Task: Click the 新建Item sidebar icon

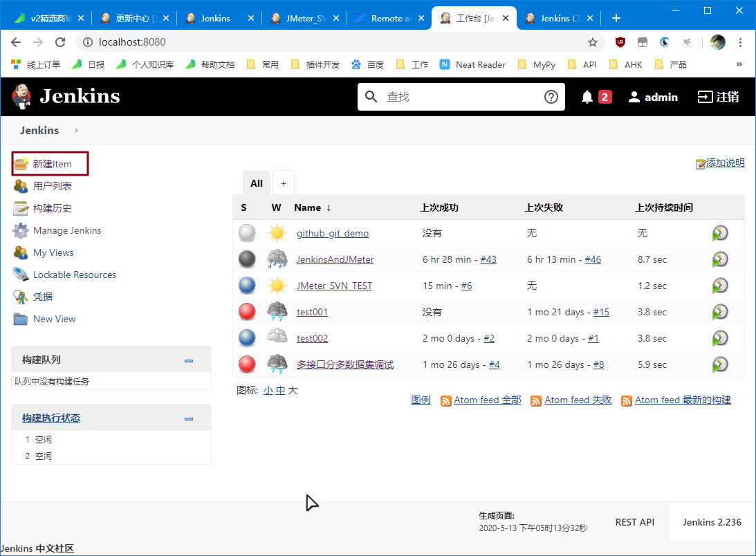Action: pyautogui.click(x=21, y=164)
